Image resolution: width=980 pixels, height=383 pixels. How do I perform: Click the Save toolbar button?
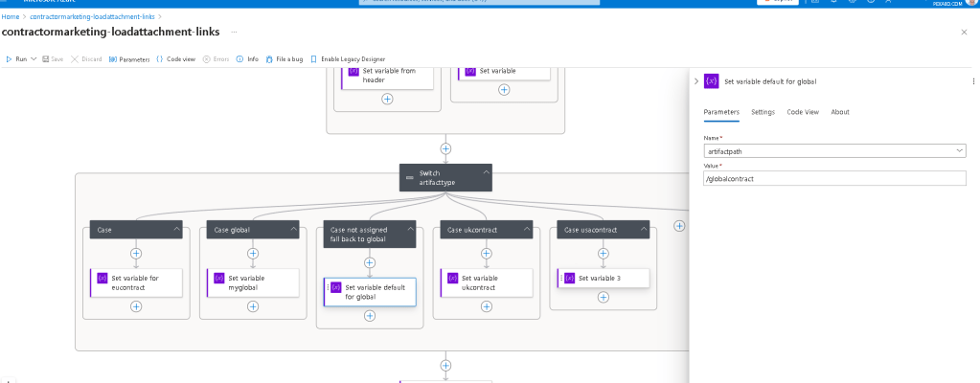point(53,58)
